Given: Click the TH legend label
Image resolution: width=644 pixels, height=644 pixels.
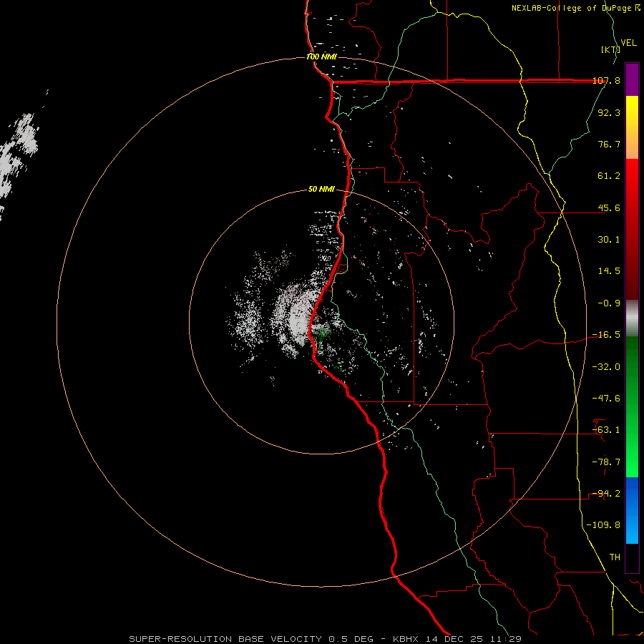Looking at the screenshot, I should [x=615, y=557].
